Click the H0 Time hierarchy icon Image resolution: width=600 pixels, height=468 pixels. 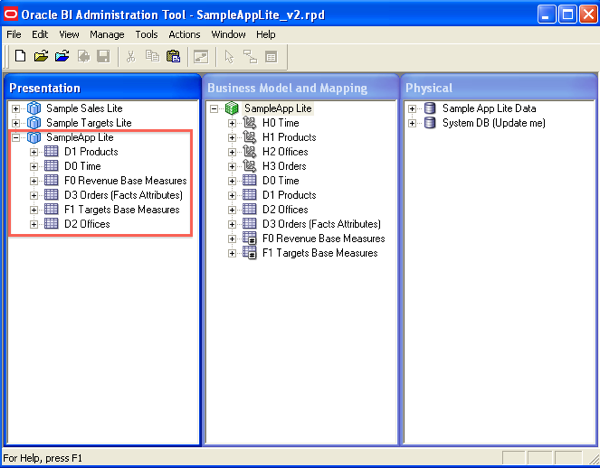(249, 123)
